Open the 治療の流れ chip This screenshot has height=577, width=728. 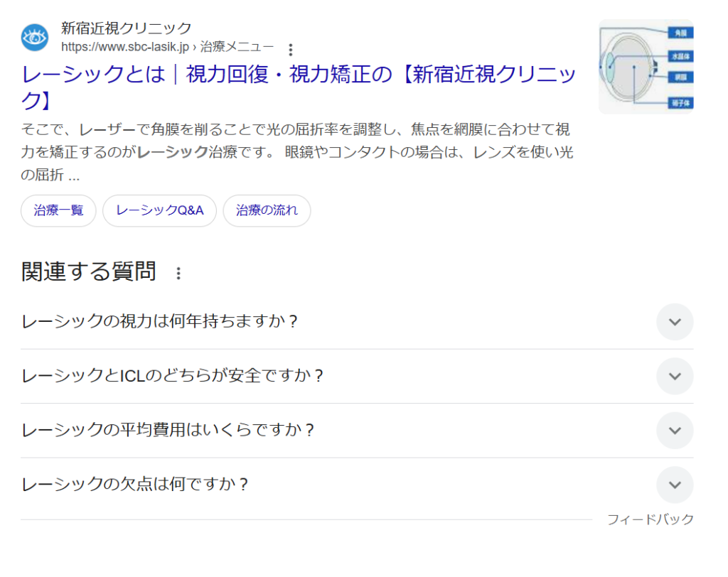click(x=267, y=210)
